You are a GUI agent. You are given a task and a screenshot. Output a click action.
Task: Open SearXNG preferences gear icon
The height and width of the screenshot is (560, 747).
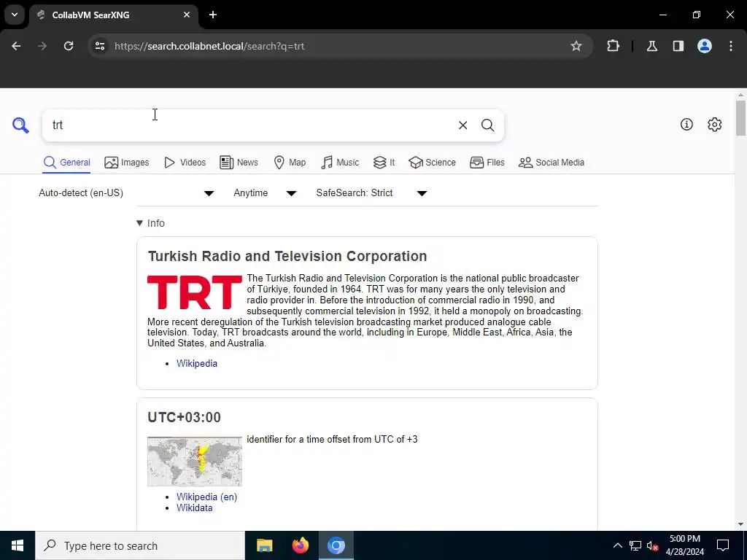pyautogui.click(x=714, y=124)
